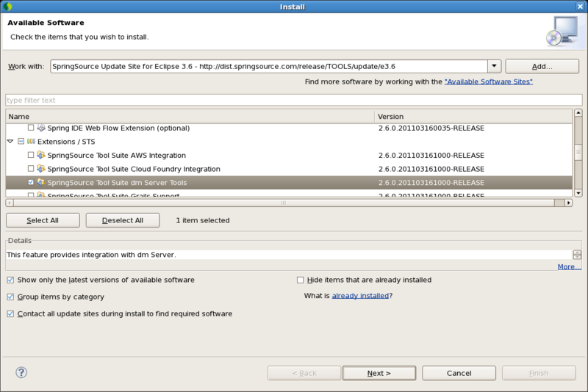Toggle Show only the latest versions option
Viewport: 588px width, 392px height.
click(x=10, y=280)
